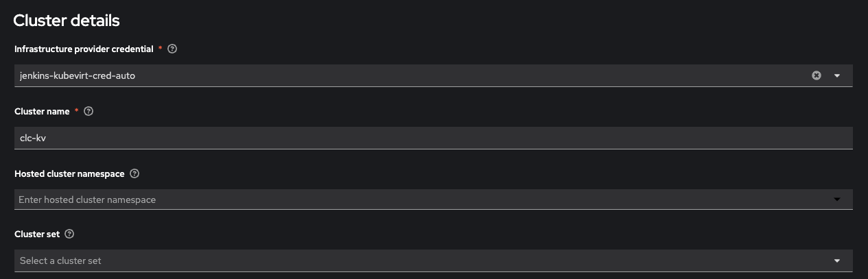Screen dimensions: 868x279
Task: Click the credential label's red required asterisk
Action: (161, 49)
